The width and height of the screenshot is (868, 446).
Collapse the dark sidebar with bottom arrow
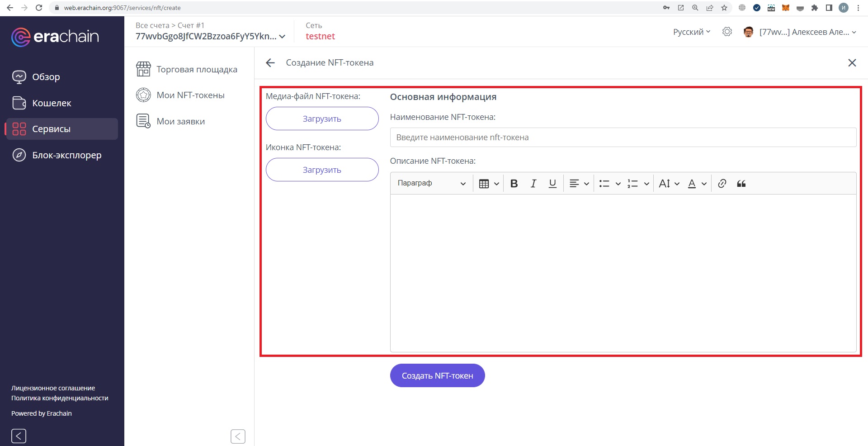click(x=19, y=436)
